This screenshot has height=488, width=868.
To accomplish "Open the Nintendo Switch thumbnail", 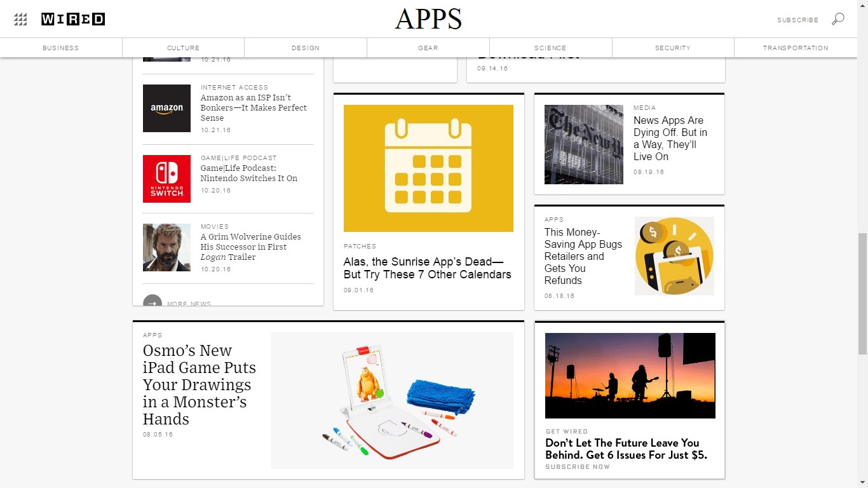I will click(166, 179).
